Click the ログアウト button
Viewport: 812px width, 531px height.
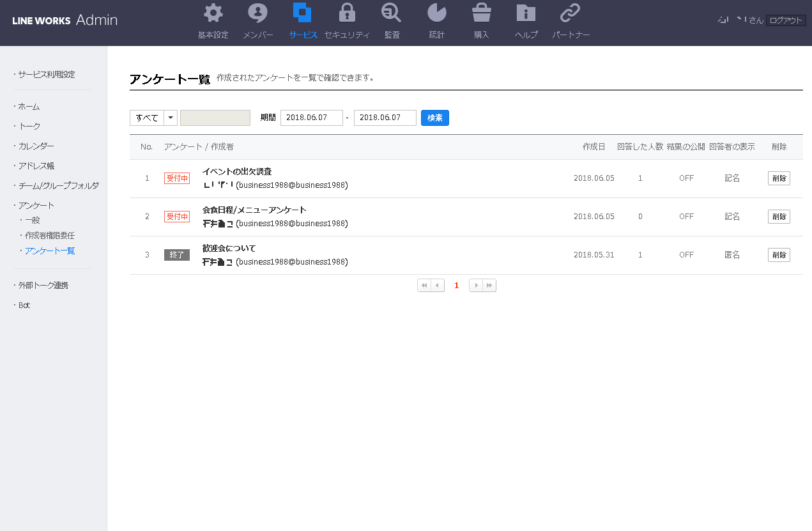click(785, 20)
